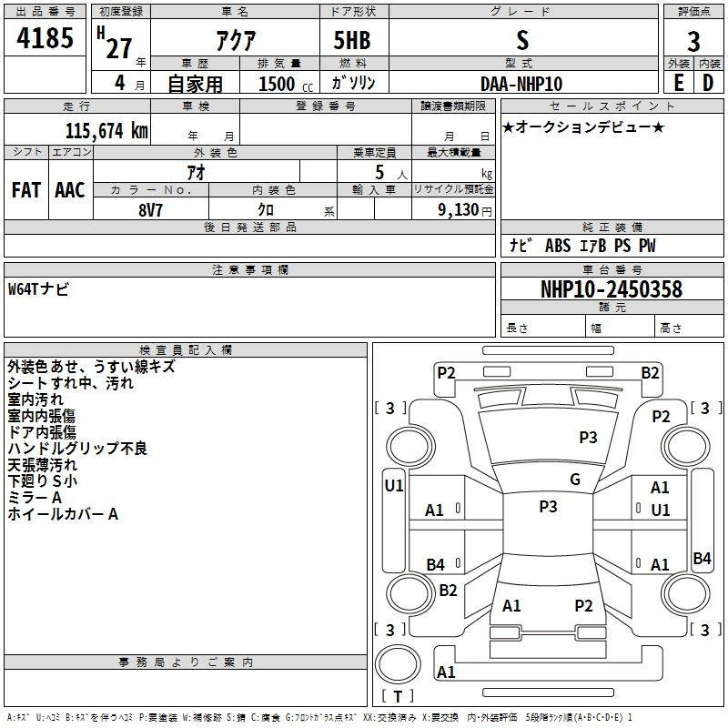This screenshot has height=728, width=728.
Task: Click the A1 marker on the rear bumper
Action: (446, 672)
